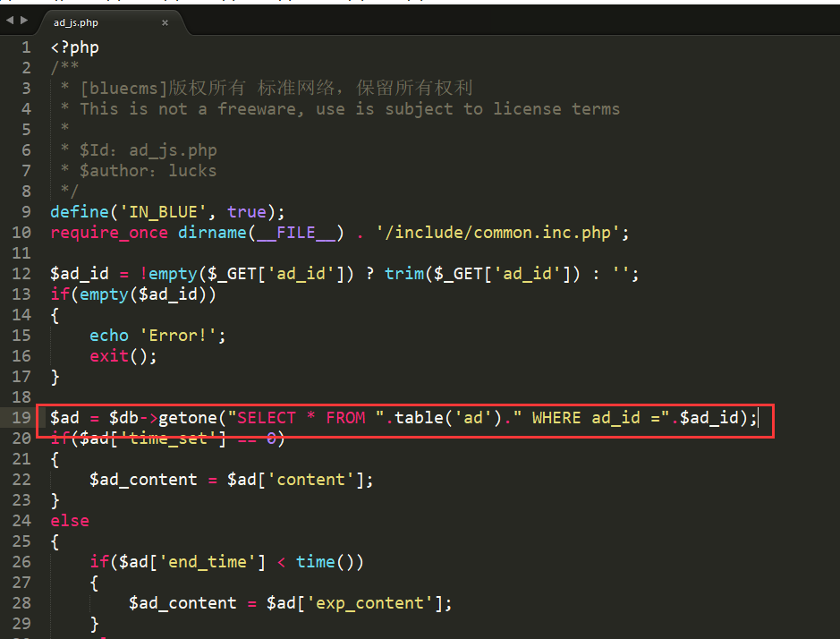
Task: Click the previous tab left arrow
Action: (x=10, y=21)
